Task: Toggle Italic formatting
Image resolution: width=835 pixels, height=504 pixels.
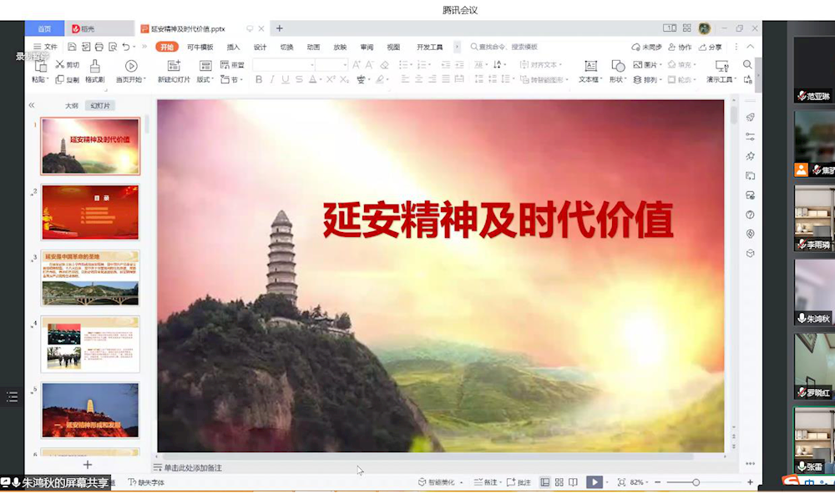Action: point(272,79)
